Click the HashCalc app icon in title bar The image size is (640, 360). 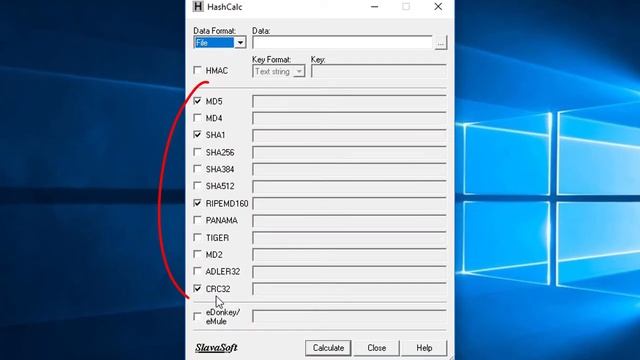(198, 7)
